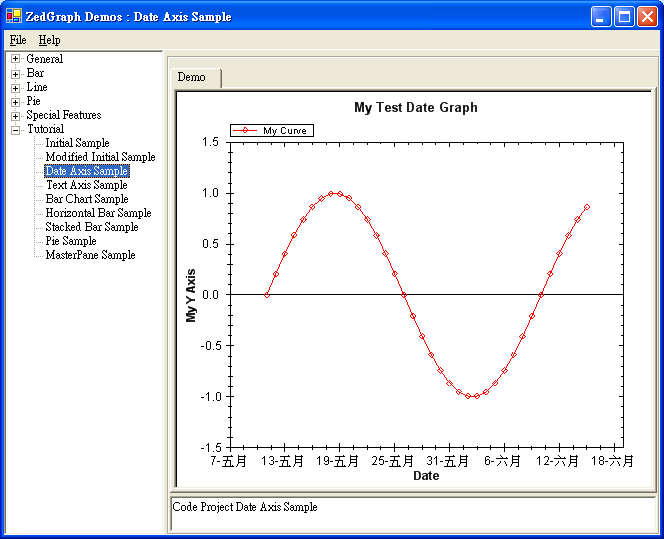This screenshot has width=664, height=539.
Task: Collapse the Tutorial tree node
Action: coord(15,130)
